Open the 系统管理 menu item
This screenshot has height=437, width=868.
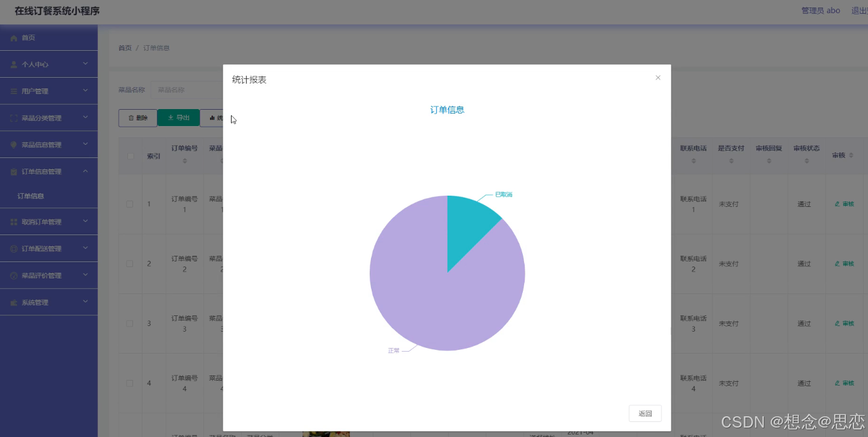coord(49,302)
